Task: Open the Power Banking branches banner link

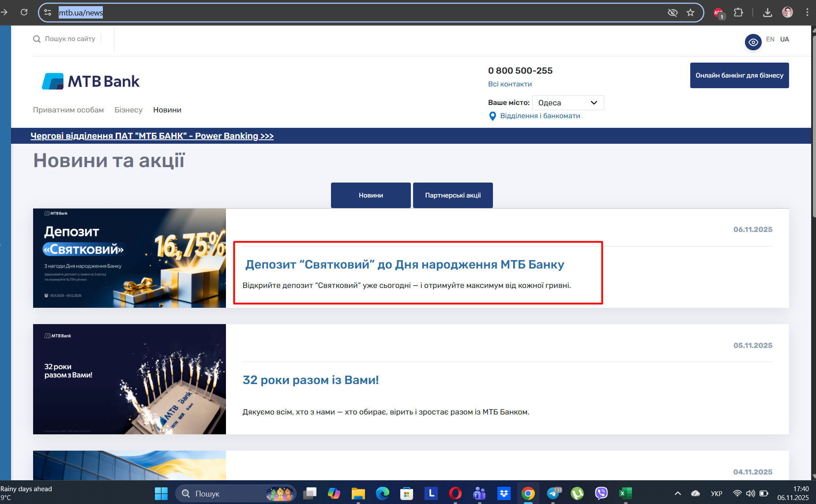Action: coord(152,136)
